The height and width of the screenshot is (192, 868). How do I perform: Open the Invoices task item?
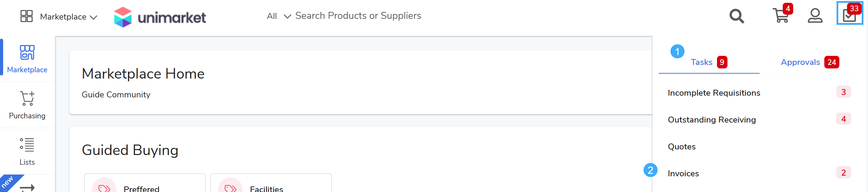pos(683,173)
